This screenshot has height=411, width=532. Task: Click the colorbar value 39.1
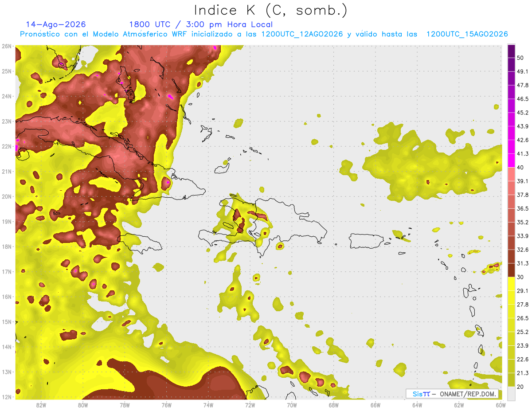(522, 181)
